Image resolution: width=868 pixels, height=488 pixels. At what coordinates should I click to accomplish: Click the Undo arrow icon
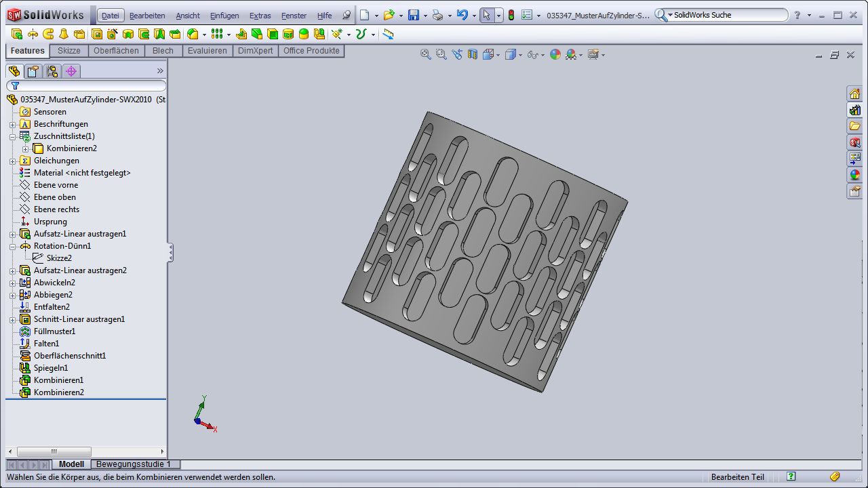(462, 15)
